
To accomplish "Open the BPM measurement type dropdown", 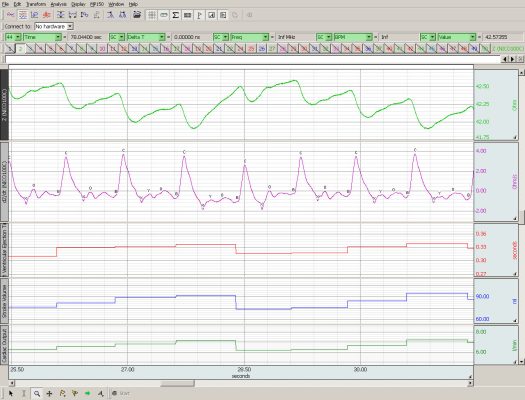I will pos(353,37).
